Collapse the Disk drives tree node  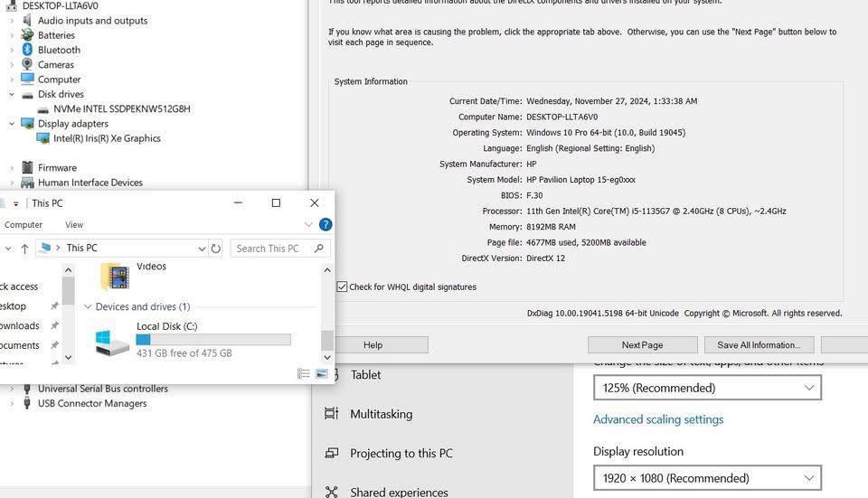[x=12, y=94]
